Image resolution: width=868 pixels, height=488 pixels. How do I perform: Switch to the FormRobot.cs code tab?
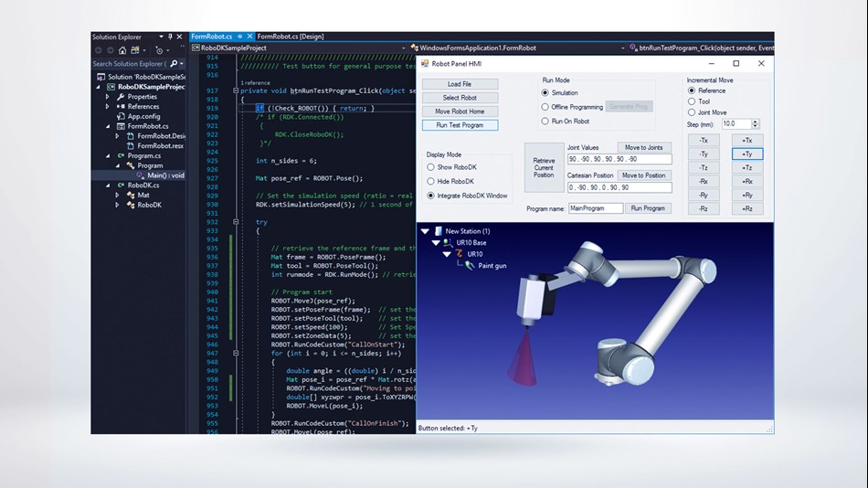click(211, 37)
